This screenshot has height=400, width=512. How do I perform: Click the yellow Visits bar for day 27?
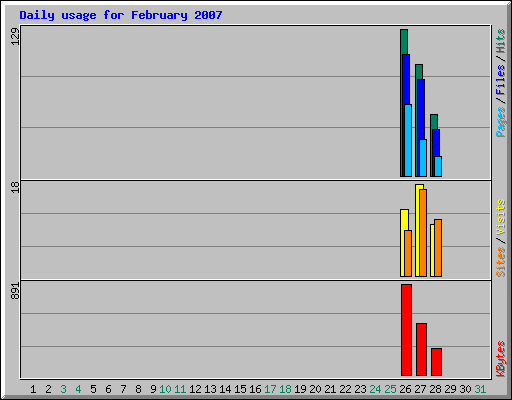417,230
